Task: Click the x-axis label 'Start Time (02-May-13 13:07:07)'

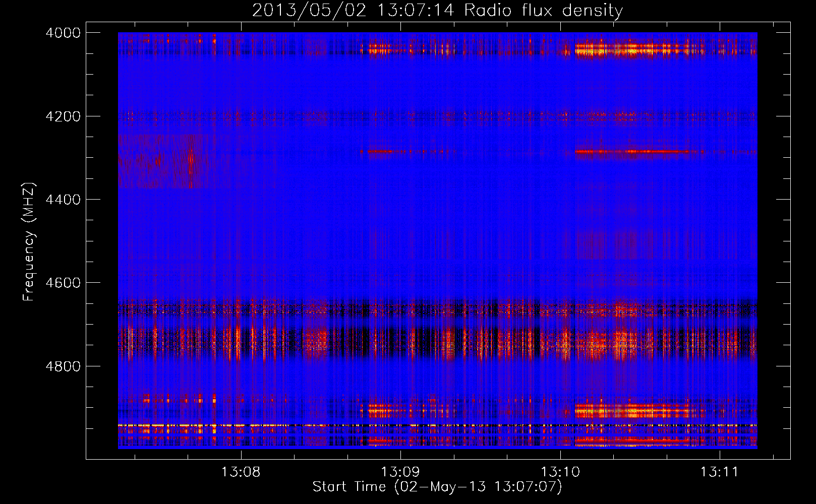Action: 437,487
